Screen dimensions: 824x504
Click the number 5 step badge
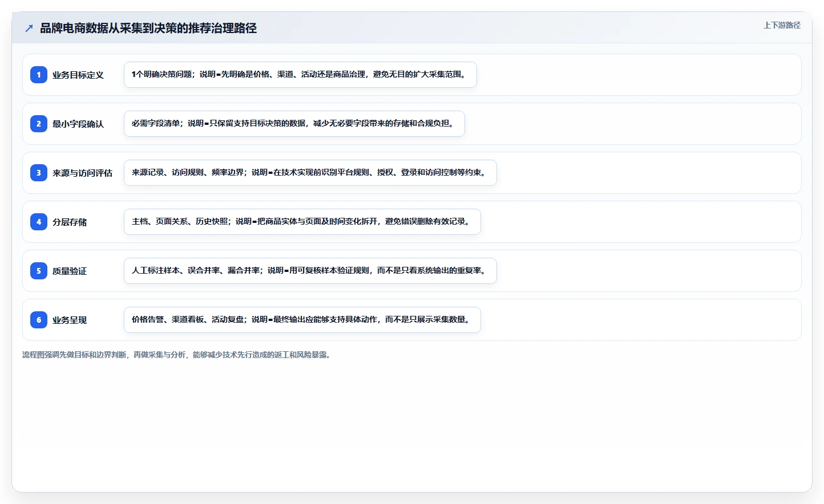[39, 271]
